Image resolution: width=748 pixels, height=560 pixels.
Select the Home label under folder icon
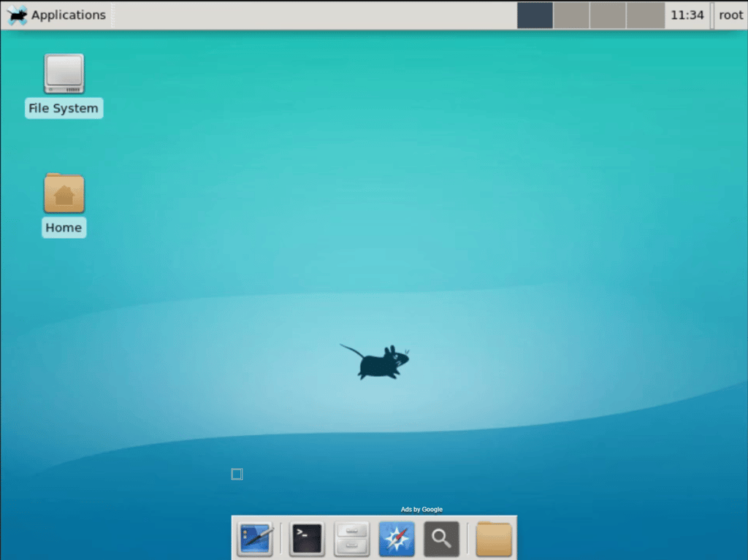(64, 228)
